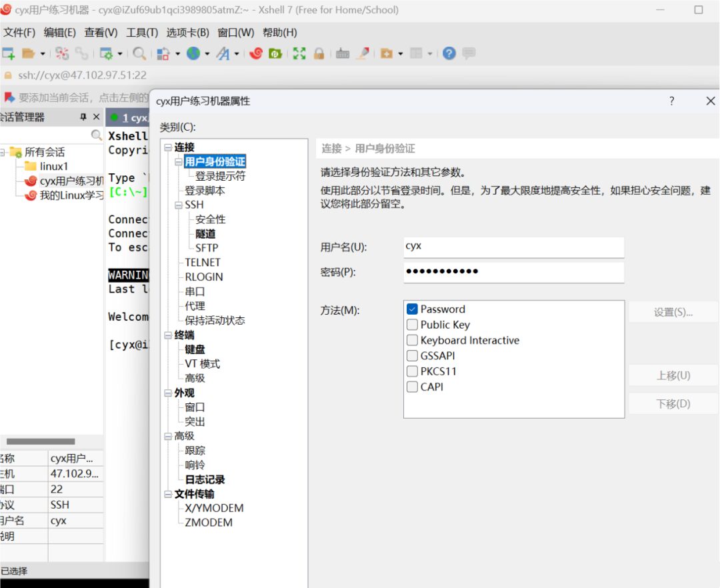
Task: Select 隧道 in the category tree
Action: click(205, 234)
